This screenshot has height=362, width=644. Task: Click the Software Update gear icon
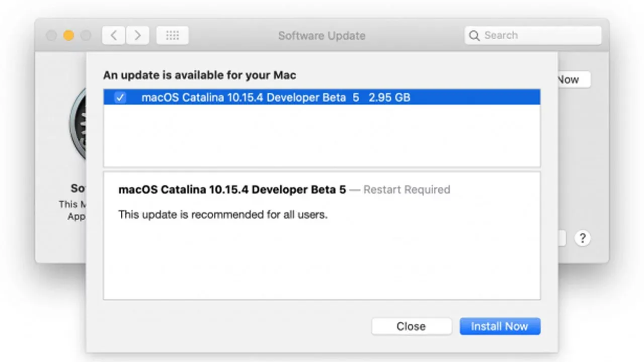click(77, 123)
